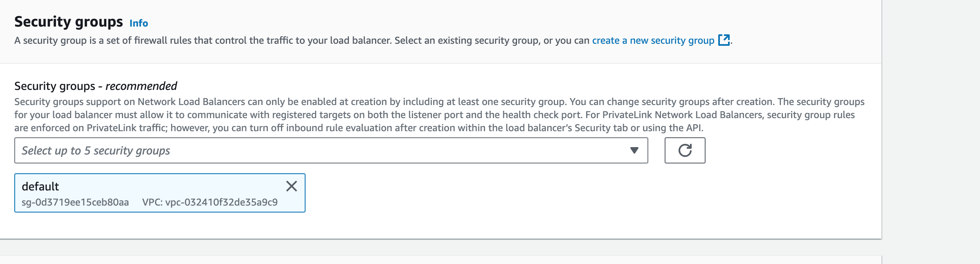The width and height of the screenshot is (980, 264).
Task: Click the gray header band of Security groups panel
Action: click(441, 31)
